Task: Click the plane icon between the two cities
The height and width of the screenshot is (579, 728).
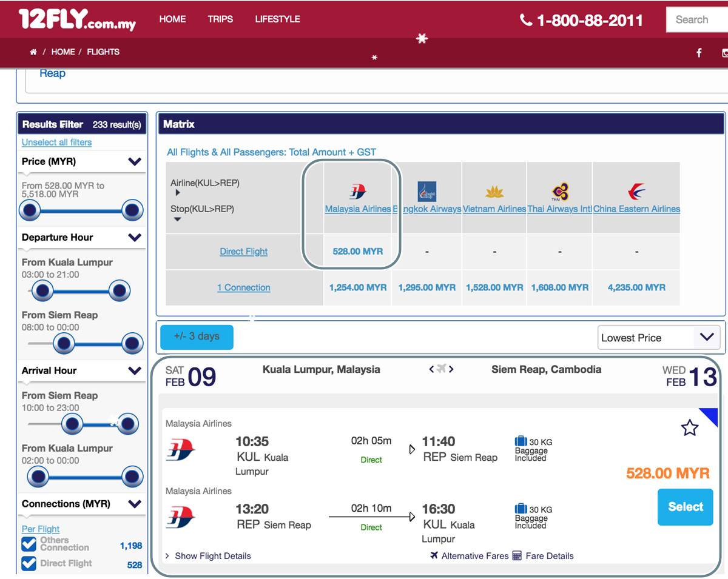Action: pos(441,369)
